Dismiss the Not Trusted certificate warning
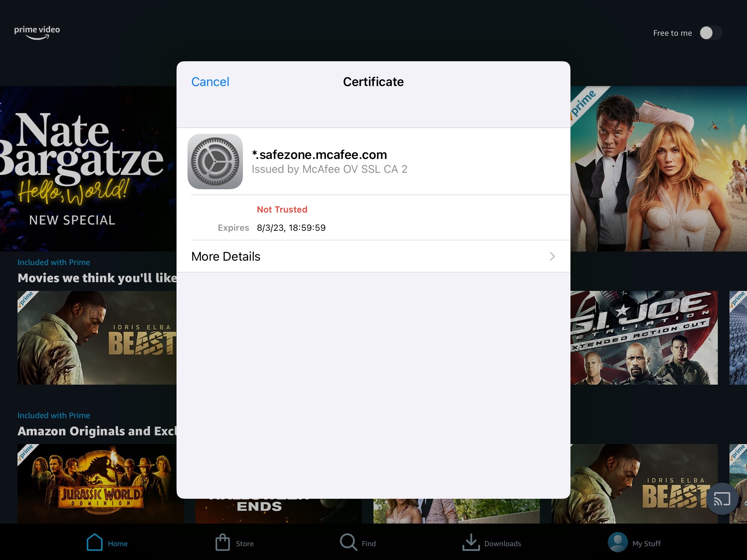 click(210, 82)
